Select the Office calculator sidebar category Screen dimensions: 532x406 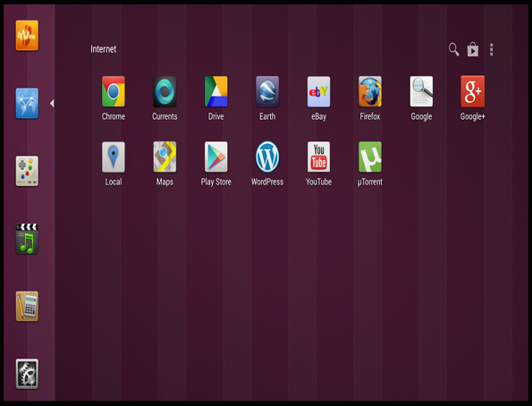tap(27, 306)
